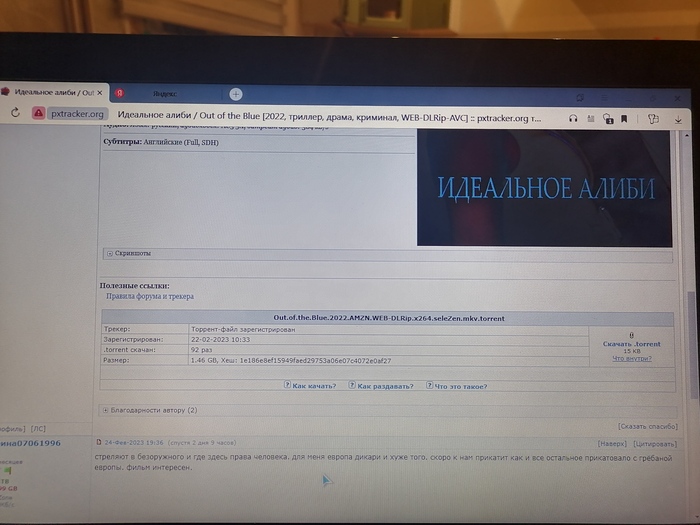Image resolution: width=700 pixels, height=525 pixels.
Task: Click the comment text starting 'стреляют в безоружного'
Action: coord(383,462)
